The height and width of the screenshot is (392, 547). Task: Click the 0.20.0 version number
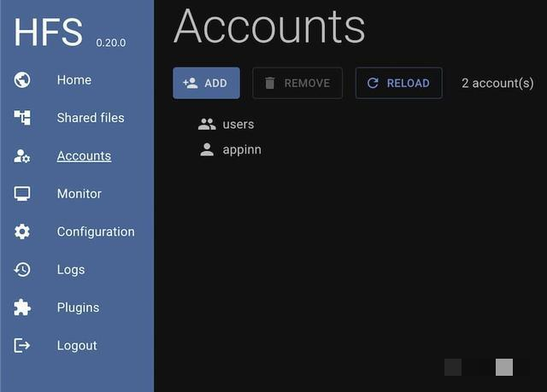coord(110,42)
